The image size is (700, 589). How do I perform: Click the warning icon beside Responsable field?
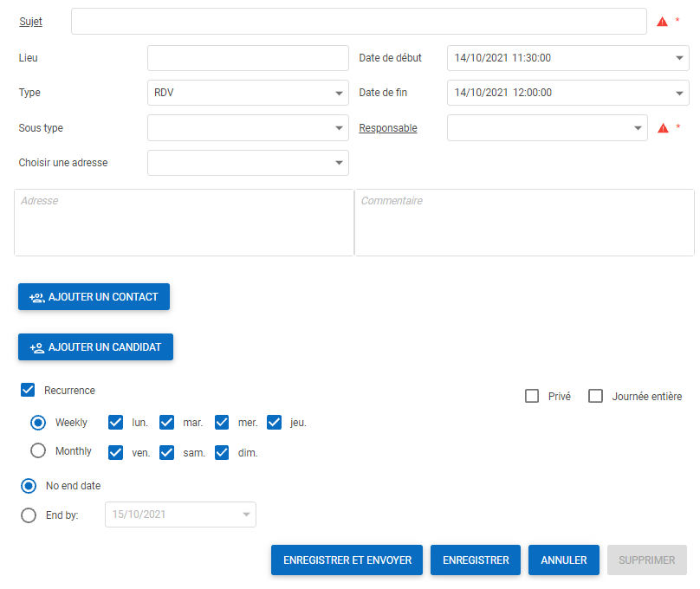(x=663, y=128)
